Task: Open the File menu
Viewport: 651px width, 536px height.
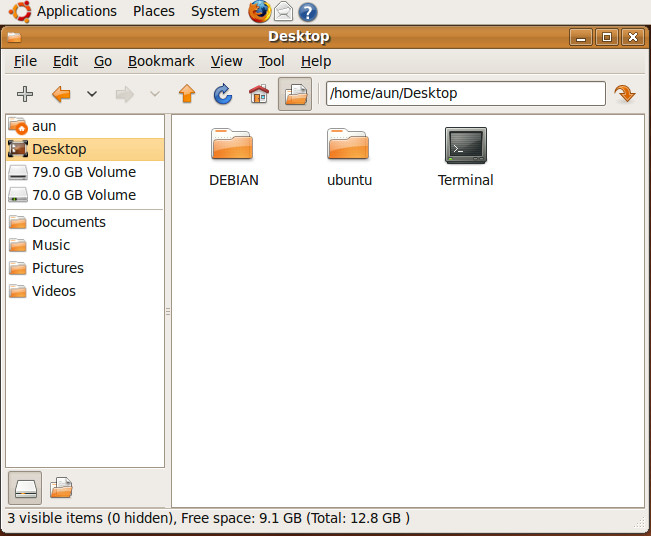Action: pos(25,61)
